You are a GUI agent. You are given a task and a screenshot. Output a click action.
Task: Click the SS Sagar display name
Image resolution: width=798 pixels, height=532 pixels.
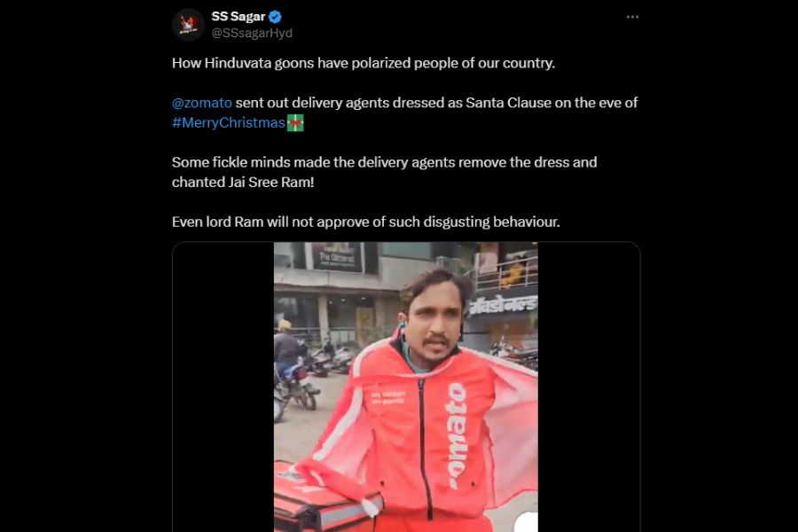238,17
